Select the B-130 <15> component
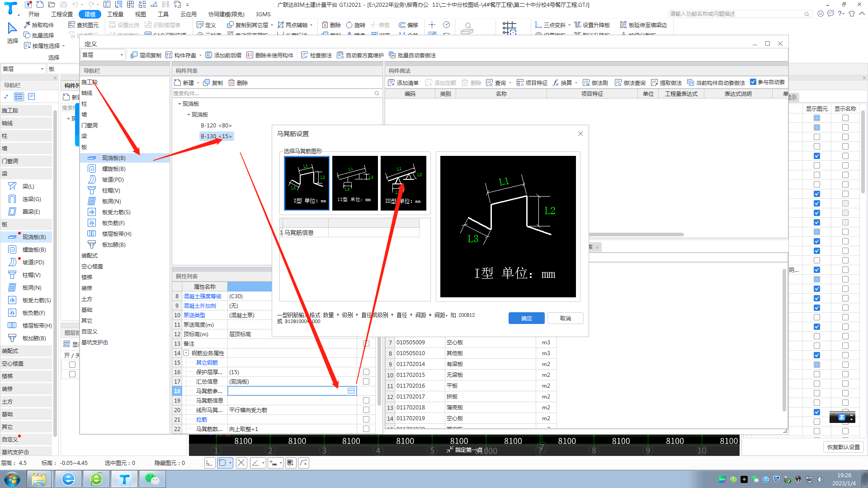This screenshot has height=488, width=868. pos(216,136)
